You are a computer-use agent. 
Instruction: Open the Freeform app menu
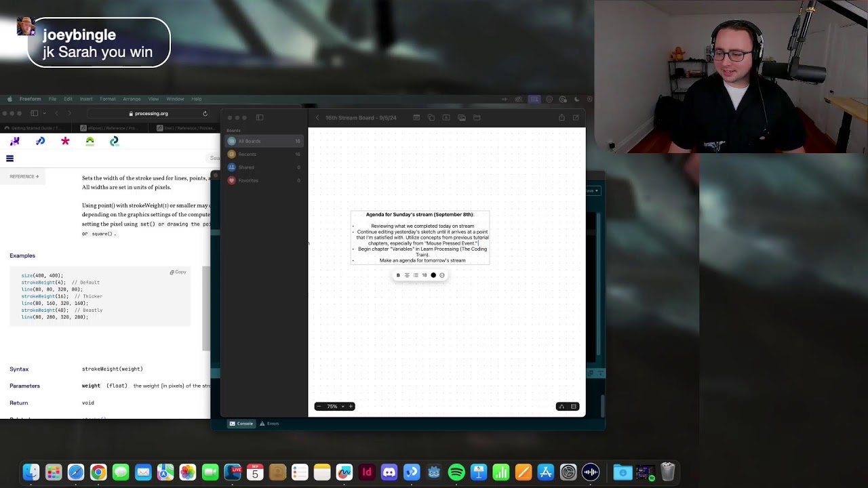pyautogui.click(x=30, y=99)
